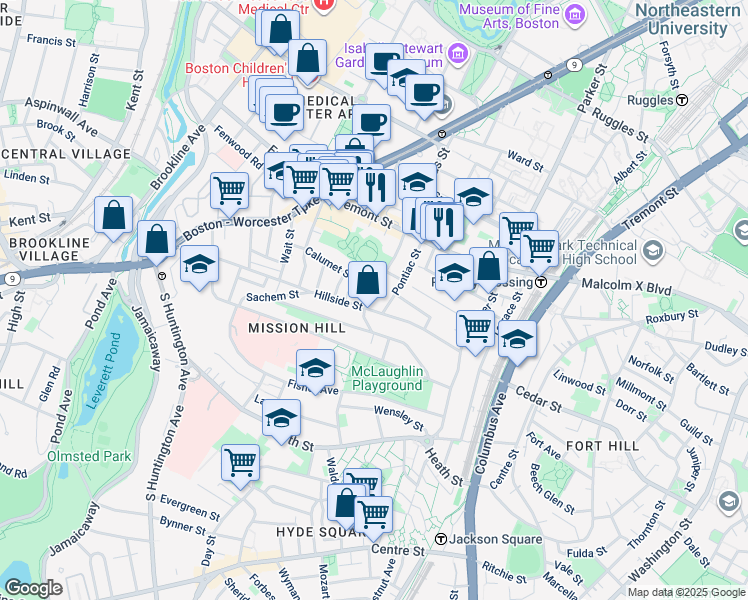Screen dimensions: 748x600
Task: Select the shopping bag marker on Hillside St
Action: [369, 281]
